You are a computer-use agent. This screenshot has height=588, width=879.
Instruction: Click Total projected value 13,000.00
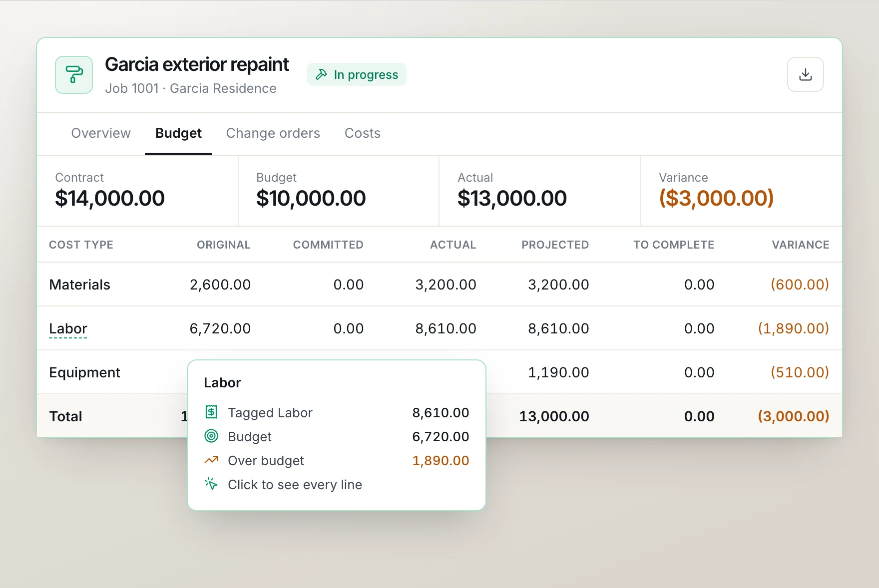[x=554, y=416]
